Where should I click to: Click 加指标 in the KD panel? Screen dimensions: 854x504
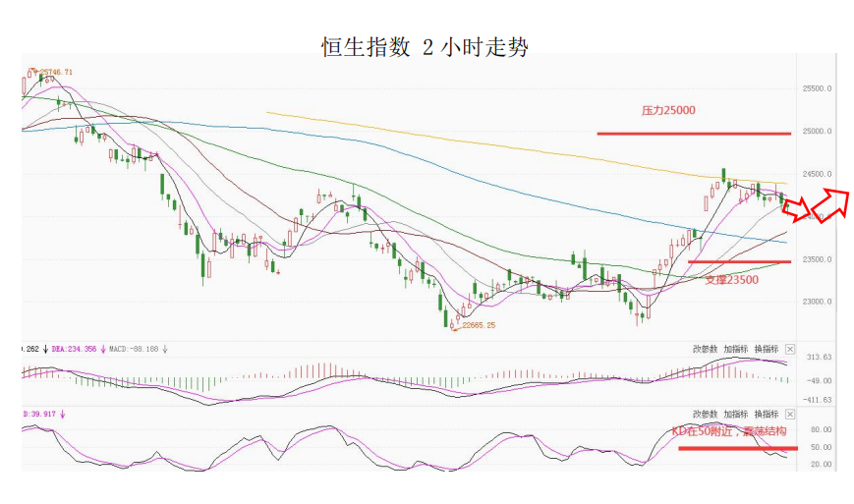736,415
